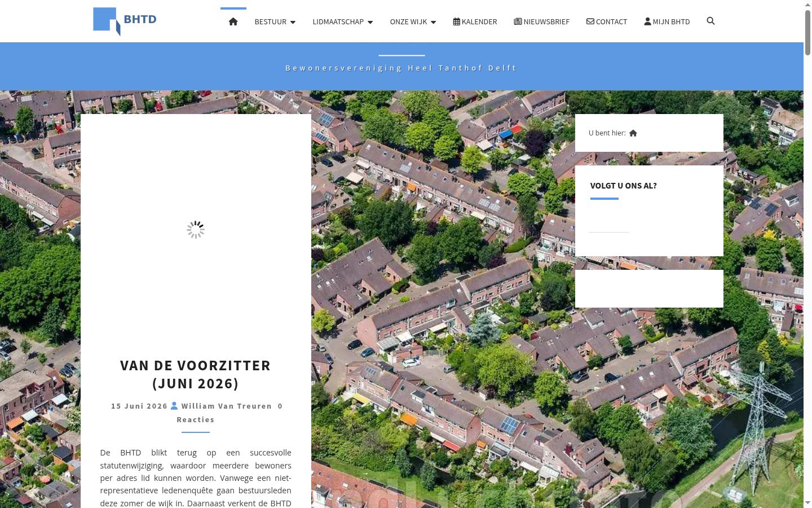Screen dimensions: 812x508
Task: Expand the Bestuur dropdown menu
Action: [x=275, y=21]
